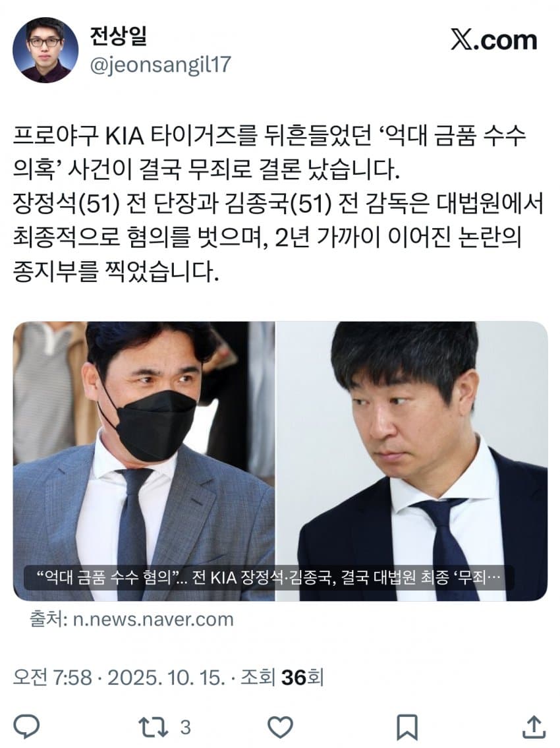Viewport: 560px width, 748px height.
Task: Like the post with heart icon
Action: 280,728
